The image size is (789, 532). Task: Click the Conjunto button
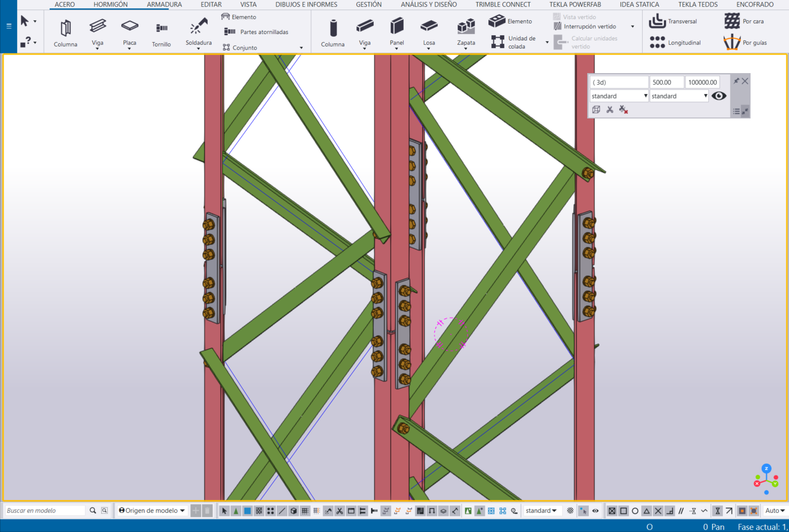point(240,47)
